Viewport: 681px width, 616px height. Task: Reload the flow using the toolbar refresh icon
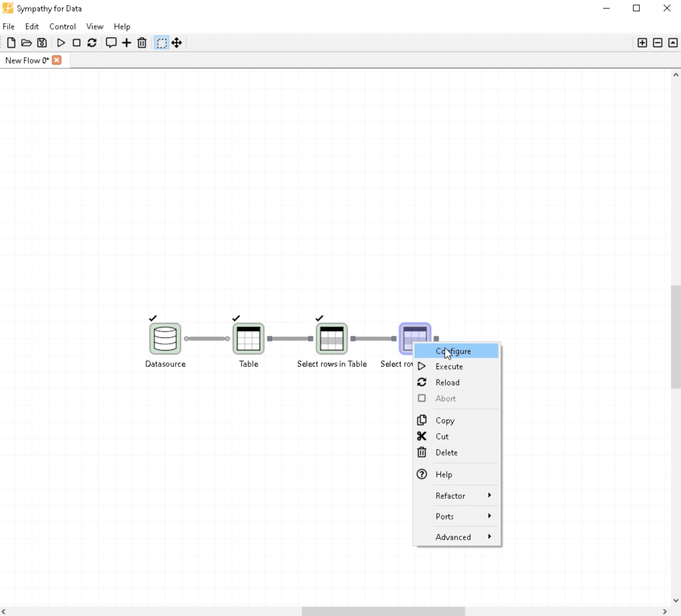coord(92,43)
